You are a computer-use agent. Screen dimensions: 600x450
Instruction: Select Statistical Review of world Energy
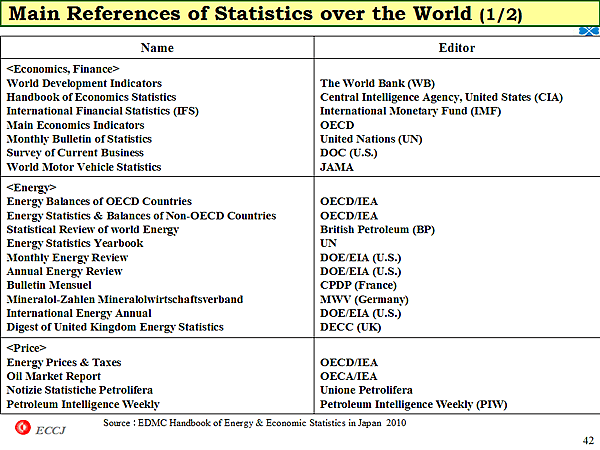(93, 230)
